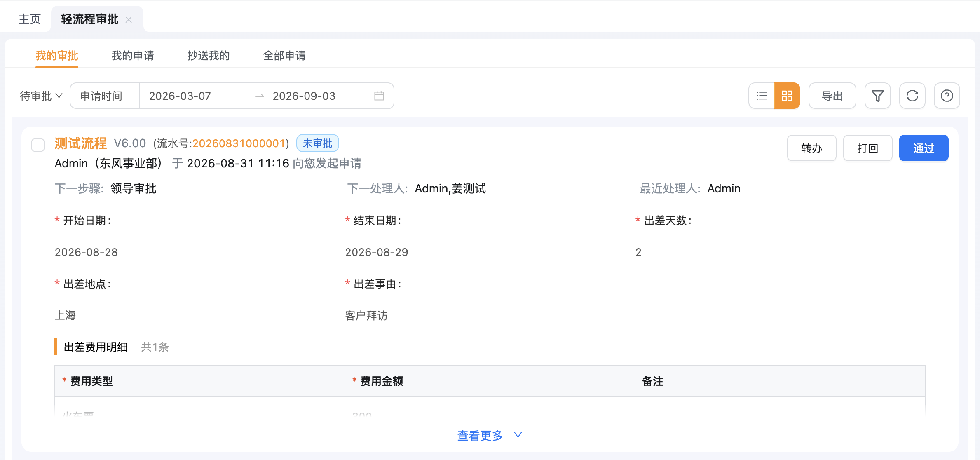The image size is (980, 460).
Task: Refresh the approval list
Action: (912, 96)
